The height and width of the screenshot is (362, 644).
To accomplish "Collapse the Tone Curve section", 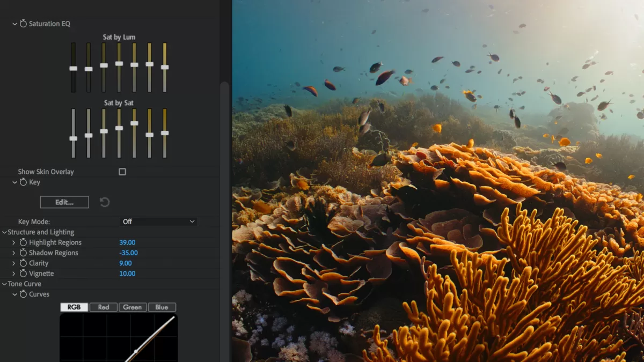I will (x=4, y=284).
